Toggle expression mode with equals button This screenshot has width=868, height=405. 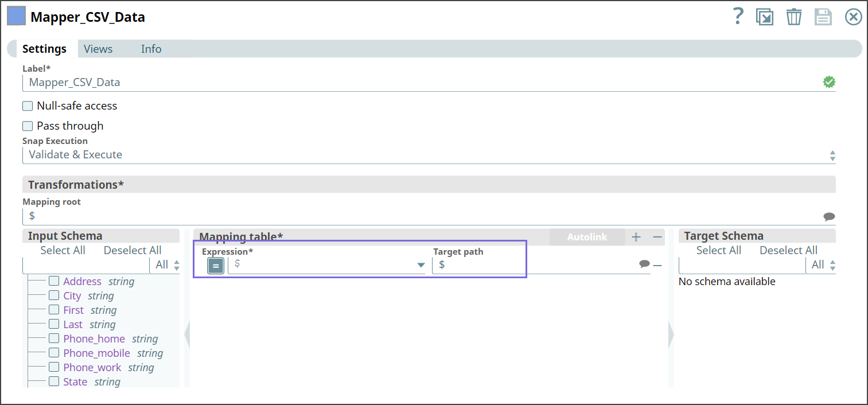point(215,264)
